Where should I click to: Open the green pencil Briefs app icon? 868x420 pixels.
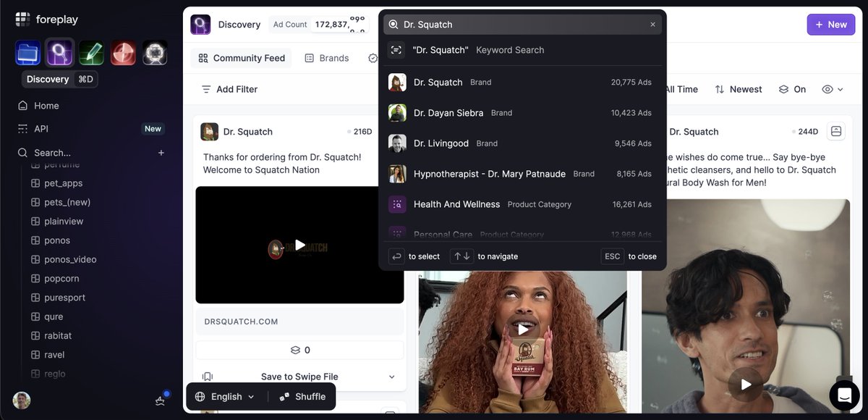91,53
